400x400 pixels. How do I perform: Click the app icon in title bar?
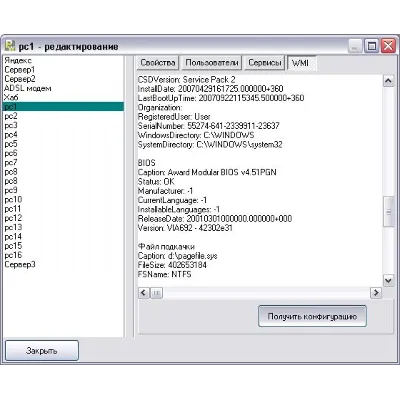[x=10, y=46]
